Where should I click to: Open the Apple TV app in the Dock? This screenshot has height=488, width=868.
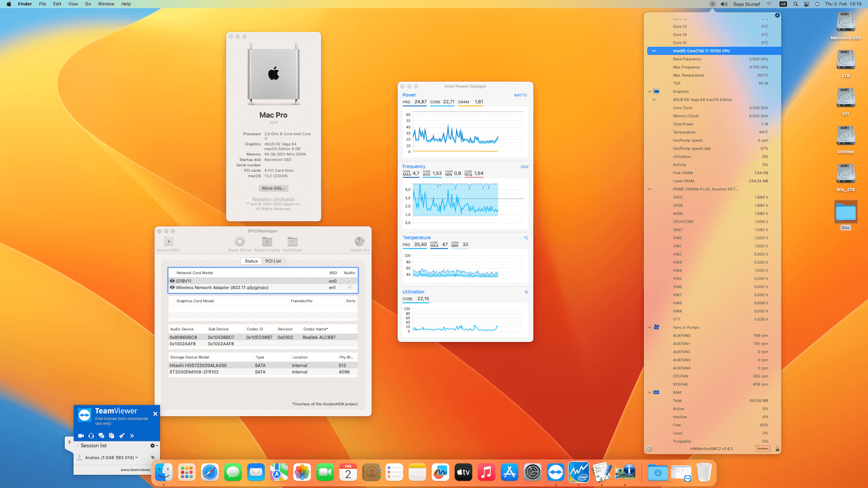click(463, 473)
